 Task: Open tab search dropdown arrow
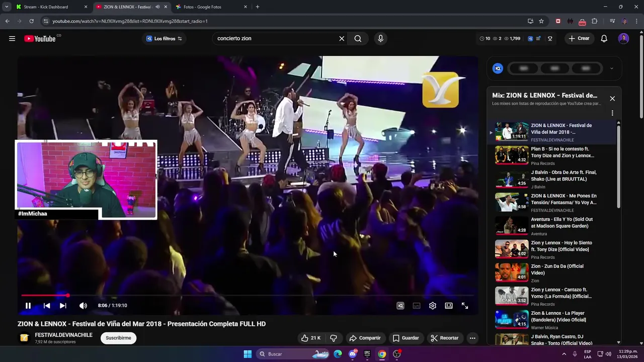click(x=7, y=7)
